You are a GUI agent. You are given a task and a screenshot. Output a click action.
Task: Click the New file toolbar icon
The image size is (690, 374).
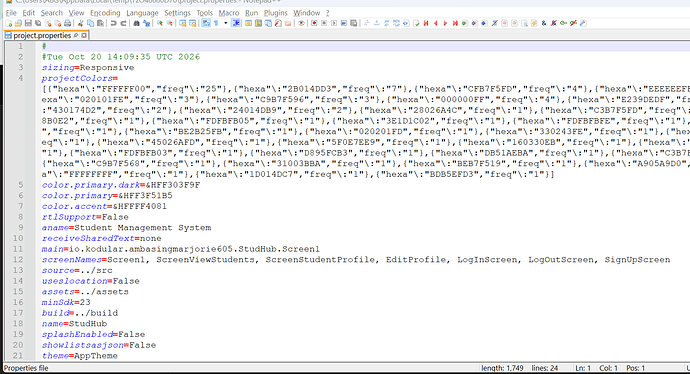(x=8, y=23)
